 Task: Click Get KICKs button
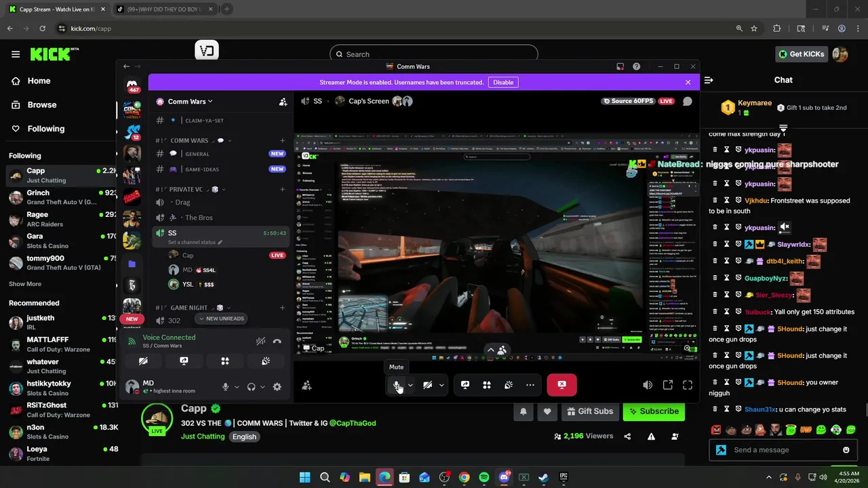[x=801, y=54]
